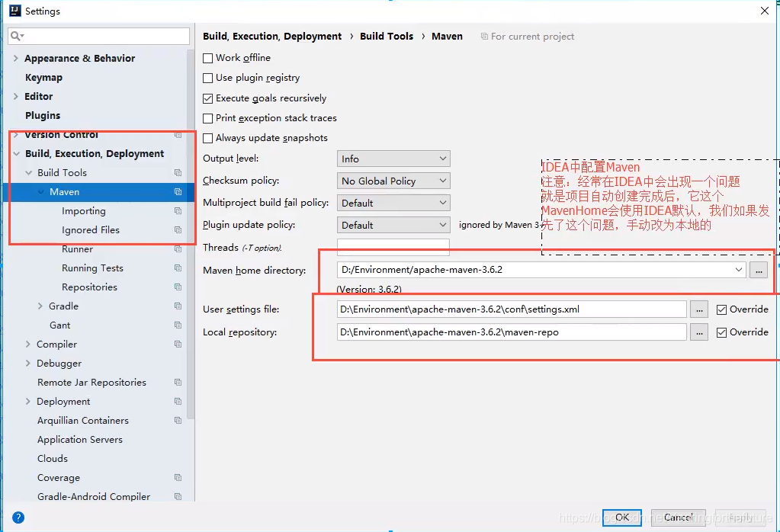The height and width of the screenshot is (532, 780).
Task: Click the project-level icon beside Compiler
Action: point(178,344)
